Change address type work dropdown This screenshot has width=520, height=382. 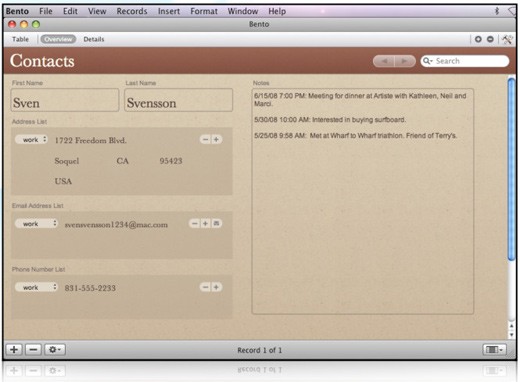[32, 140]
